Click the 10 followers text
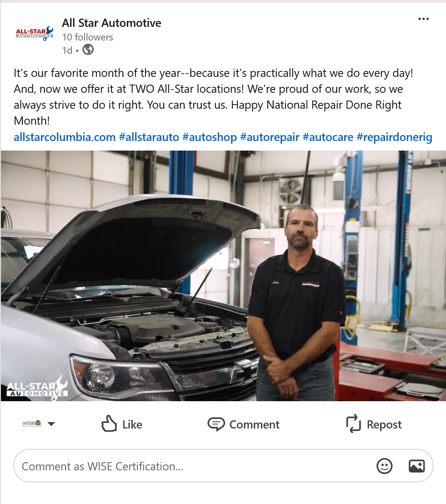 pos(87,37)
